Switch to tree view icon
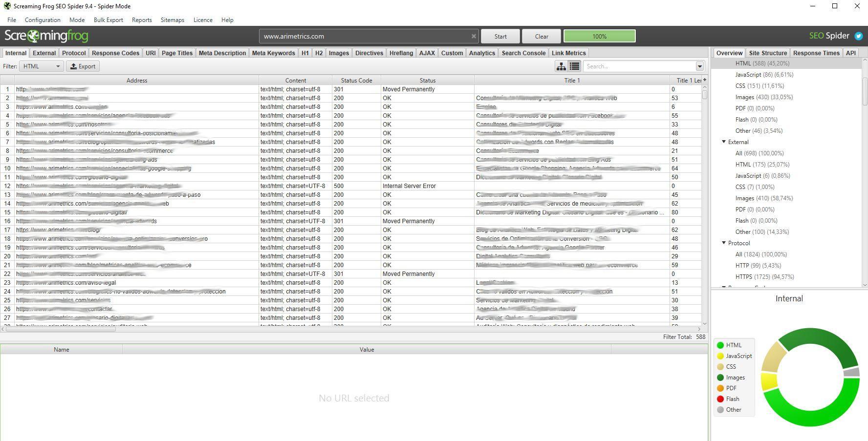 click(561, 66)
